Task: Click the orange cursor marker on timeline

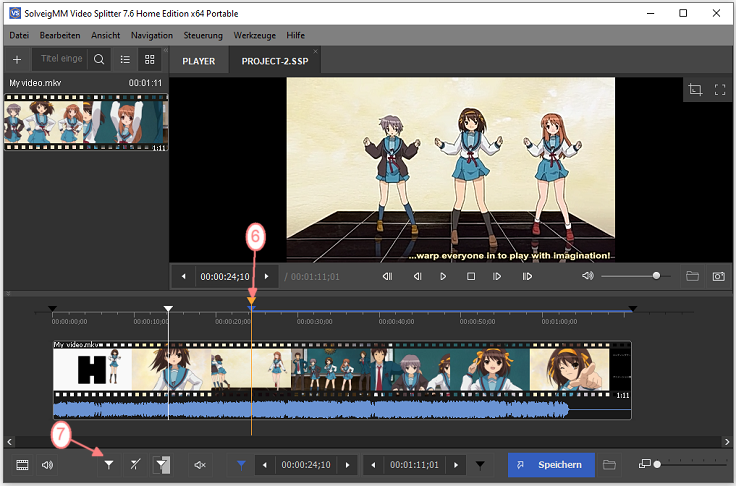Action: 252,301
